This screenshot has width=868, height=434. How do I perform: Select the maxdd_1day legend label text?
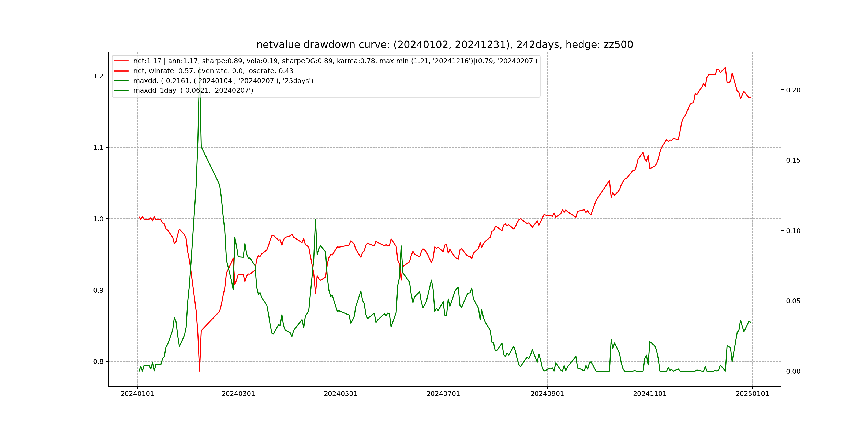tap(193, 91)
